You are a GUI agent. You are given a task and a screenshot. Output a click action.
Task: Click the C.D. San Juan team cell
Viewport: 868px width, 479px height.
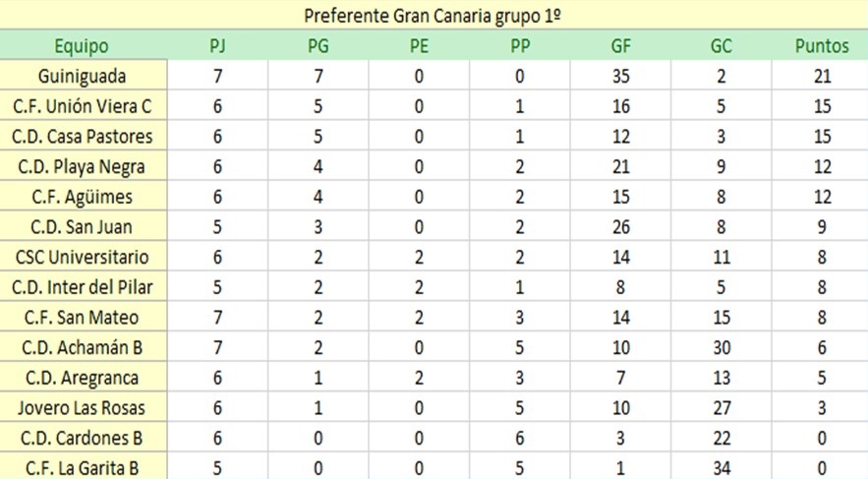(83, 226)
